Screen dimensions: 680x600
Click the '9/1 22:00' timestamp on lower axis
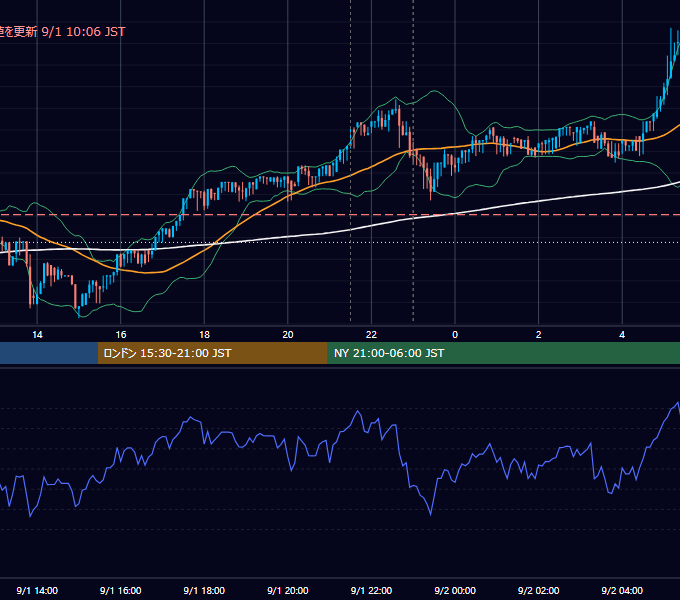(371, 590)
